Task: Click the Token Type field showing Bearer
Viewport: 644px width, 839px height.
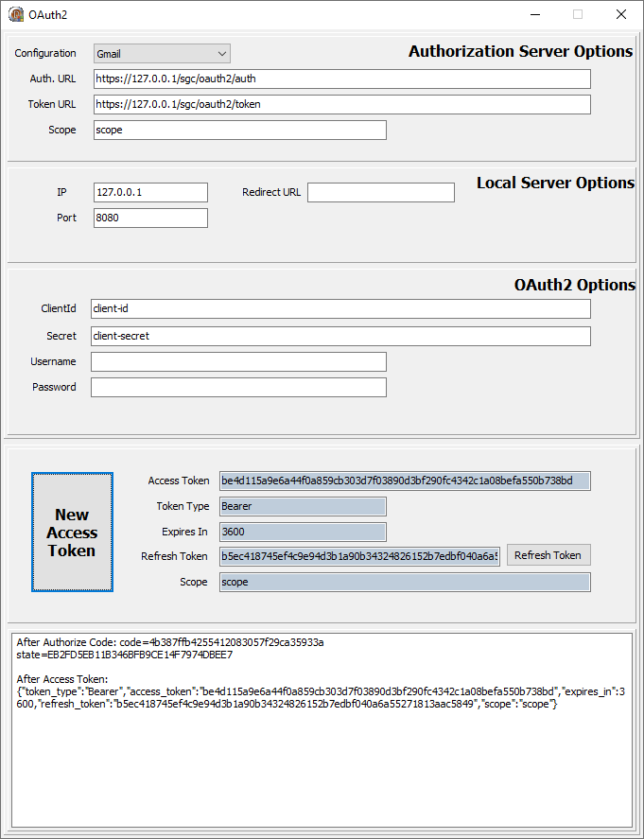Action: pyautogui.click(x=303, y=506)
